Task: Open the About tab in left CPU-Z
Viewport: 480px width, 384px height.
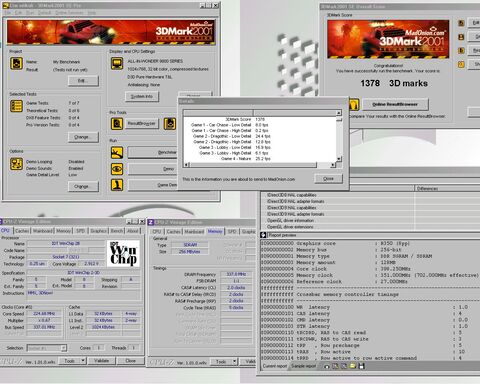Action: click(133, 231)
